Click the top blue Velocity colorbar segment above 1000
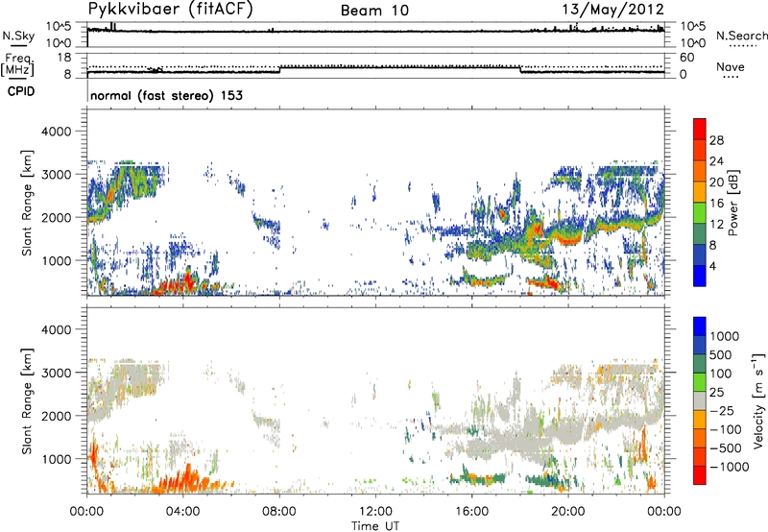768x532 pixels. point(700,326)
